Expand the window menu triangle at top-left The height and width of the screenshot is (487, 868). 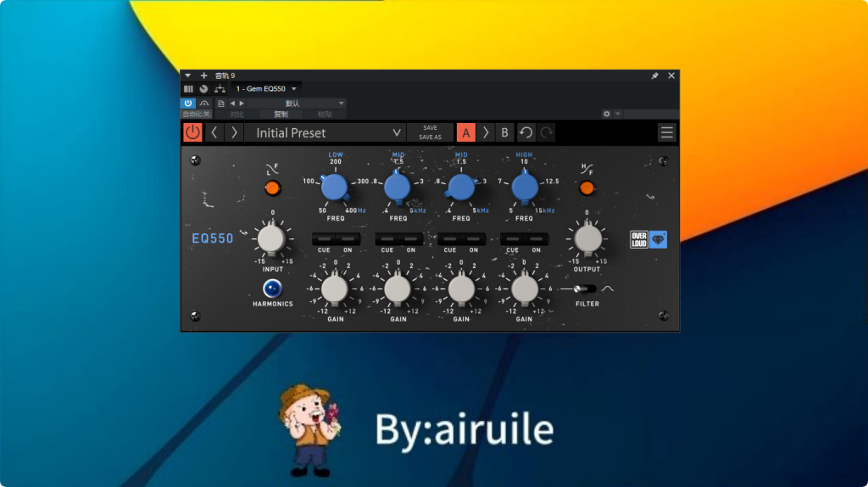coord(187,76)
